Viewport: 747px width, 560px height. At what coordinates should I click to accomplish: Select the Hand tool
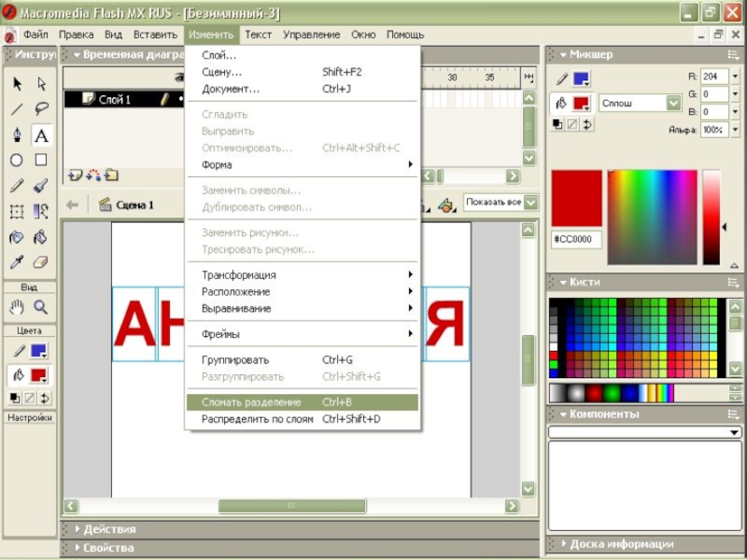17,307
